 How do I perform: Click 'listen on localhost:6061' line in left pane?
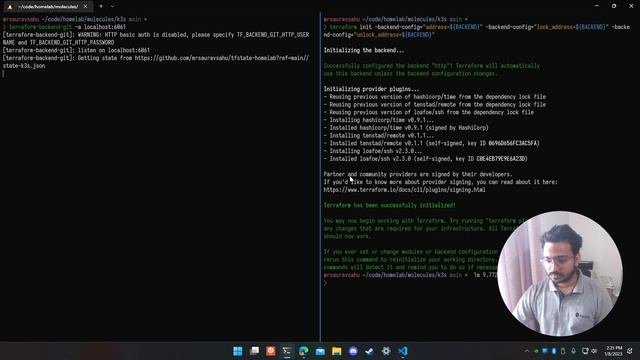tap(76, 50)
